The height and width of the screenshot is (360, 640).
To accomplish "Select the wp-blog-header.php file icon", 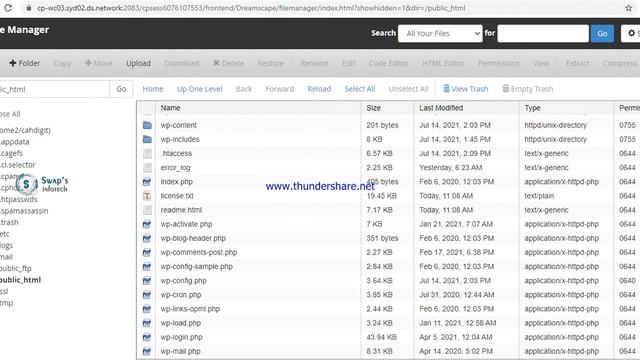I will tap(147, 238).
